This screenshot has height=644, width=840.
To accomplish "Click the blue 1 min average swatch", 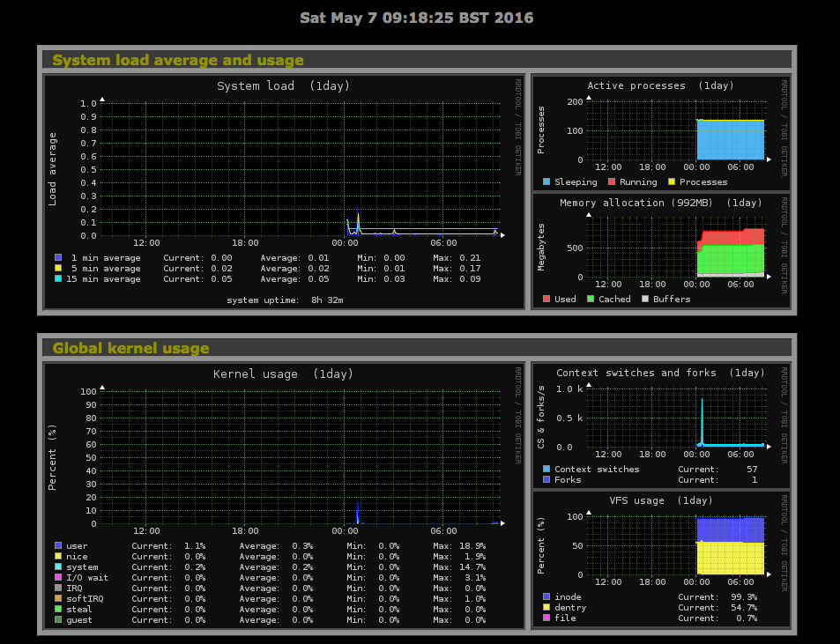I will [x=58, y=257].
